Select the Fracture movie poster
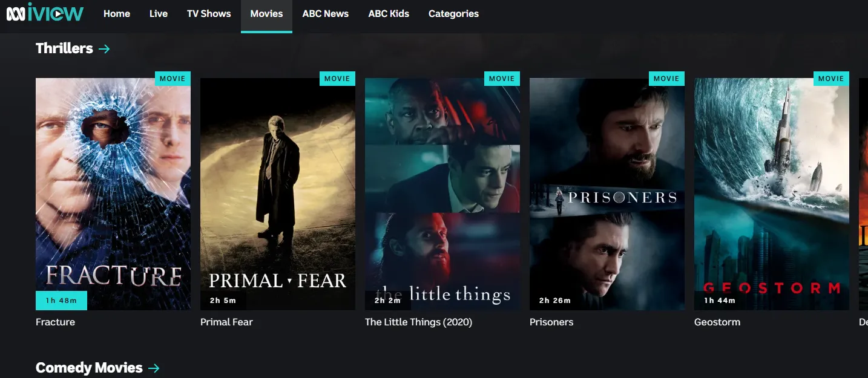 113,194
